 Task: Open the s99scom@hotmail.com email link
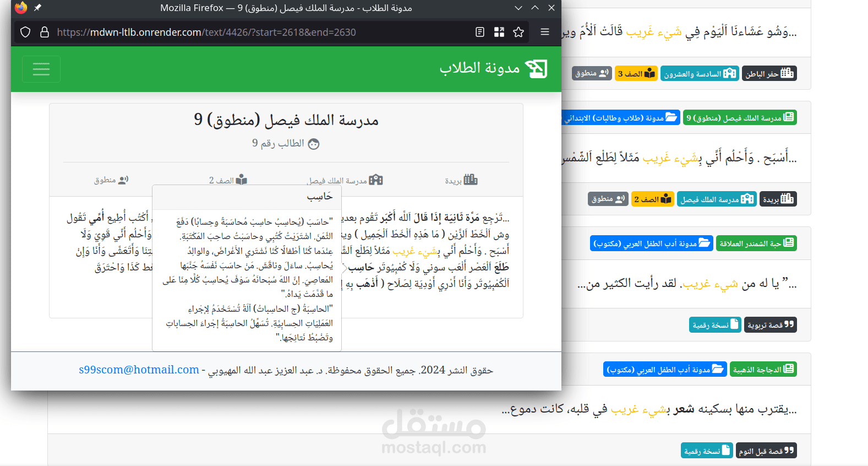[x=139, y=370]
